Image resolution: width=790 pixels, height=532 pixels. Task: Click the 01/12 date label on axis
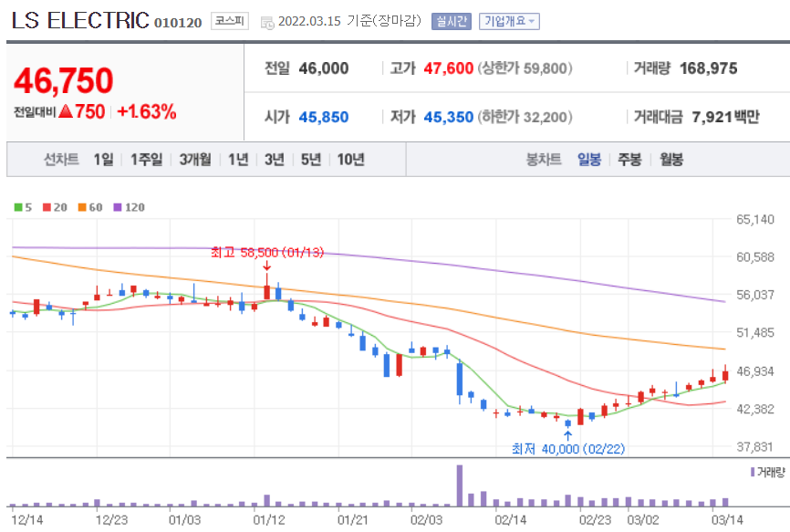(x=268, y=520)
